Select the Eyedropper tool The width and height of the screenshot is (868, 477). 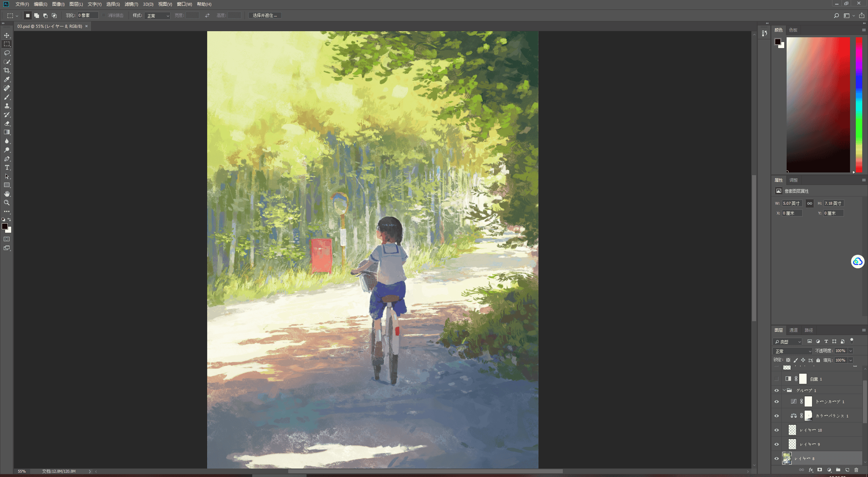(7, 79)
